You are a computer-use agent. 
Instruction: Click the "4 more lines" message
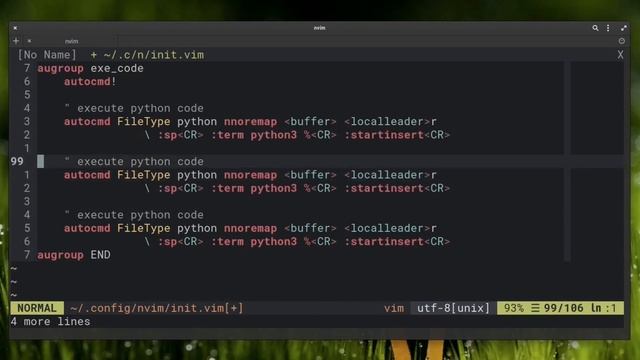coord(51,322)
